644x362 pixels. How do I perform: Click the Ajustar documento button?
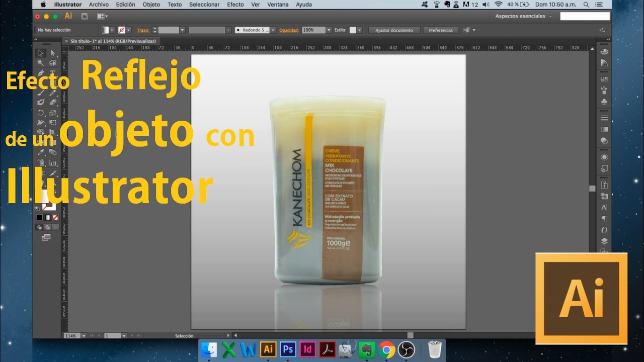click(394, 30)
